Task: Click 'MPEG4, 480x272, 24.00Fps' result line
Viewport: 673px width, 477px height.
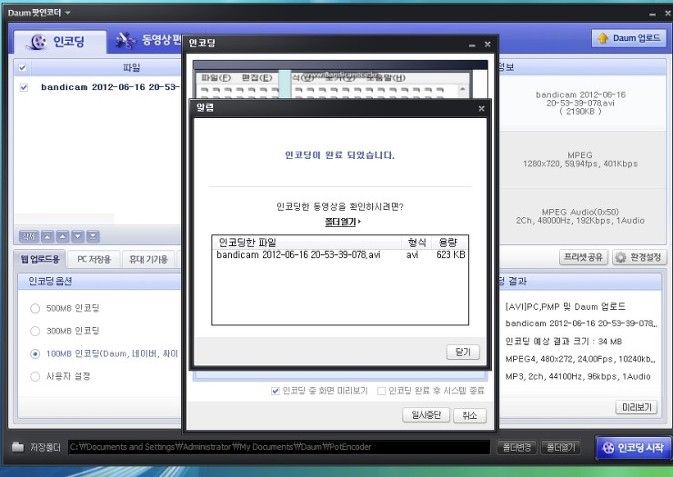Action: pyautogui.click(x=580, y=359)
